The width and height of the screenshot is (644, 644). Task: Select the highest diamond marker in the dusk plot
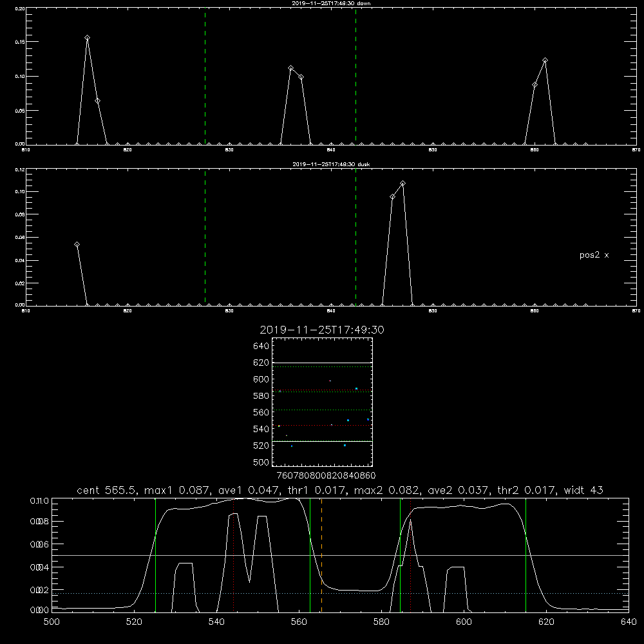click(403, 184)
